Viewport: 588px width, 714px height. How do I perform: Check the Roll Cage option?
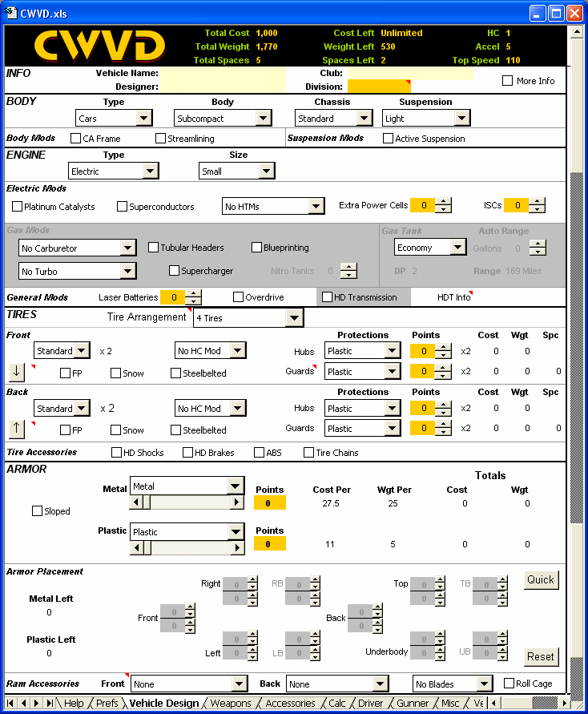coord(509,684)
